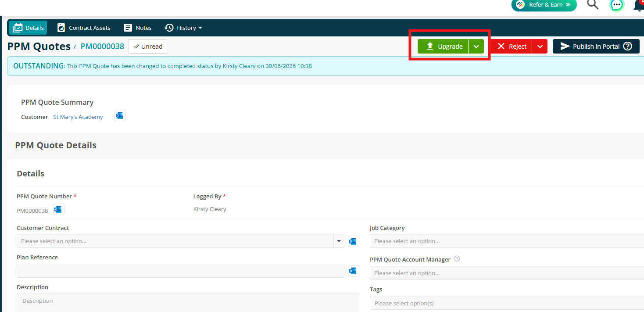Click Outlook icon beside St Mary's Academy
Viewport: 644px width, 312px height.
click(x=120, y=116)
